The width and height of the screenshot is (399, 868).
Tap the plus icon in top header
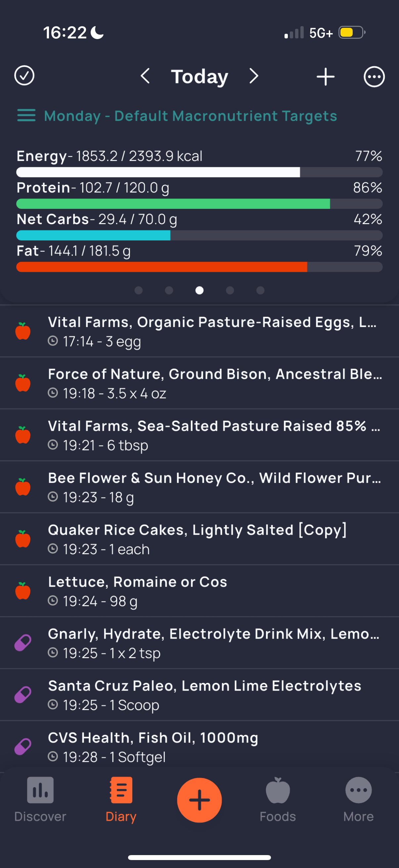pyautogui.click(x=325, y=77)
